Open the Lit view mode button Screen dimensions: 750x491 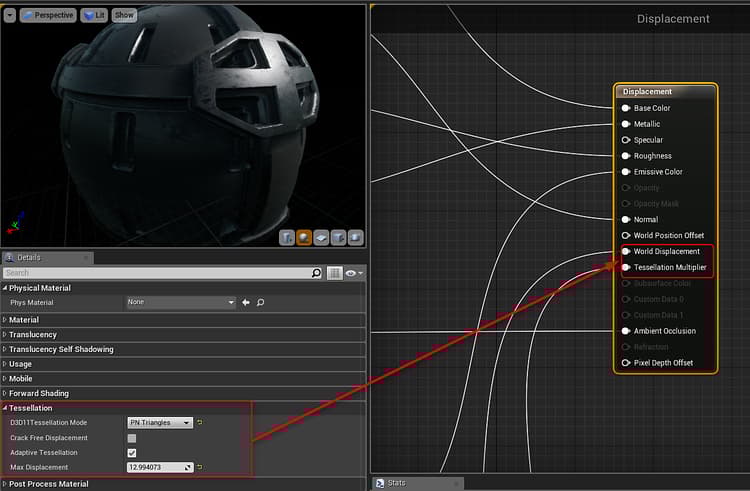(x=94, y=15)
